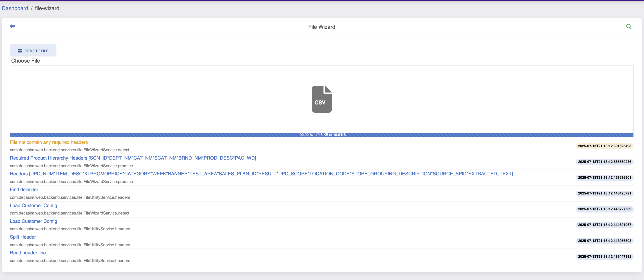Open Load Customer Config under FileUtilityService.headers
The width and height of the screenshot is (644, 280).
coord(34,221)
